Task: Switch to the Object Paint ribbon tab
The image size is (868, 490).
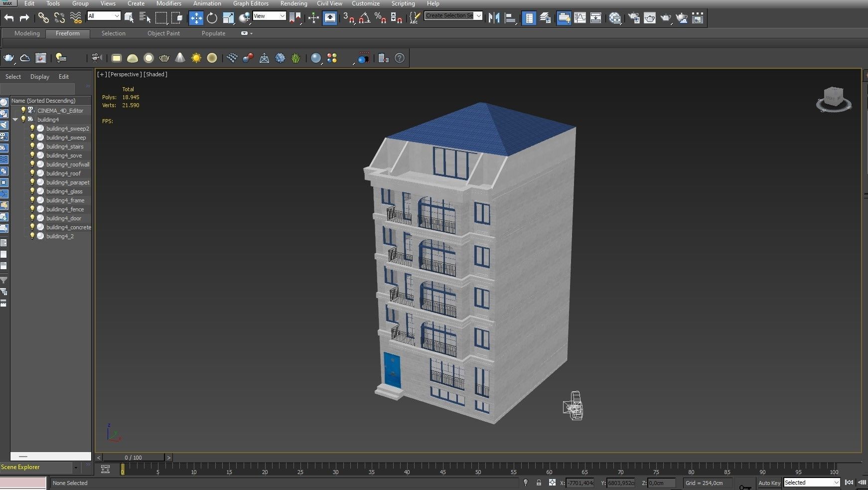Action: (x=163, y=33)
